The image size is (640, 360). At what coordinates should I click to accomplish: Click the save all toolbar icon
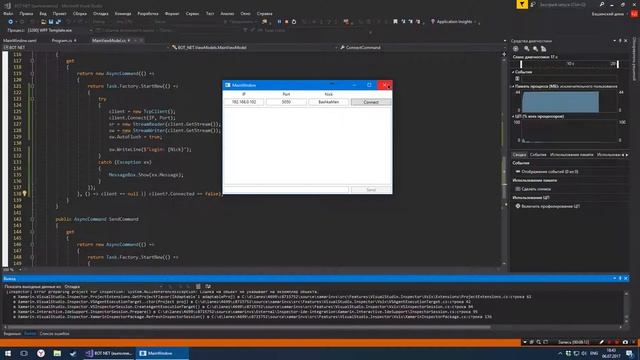pyautogui.click(x=58, y=22)
